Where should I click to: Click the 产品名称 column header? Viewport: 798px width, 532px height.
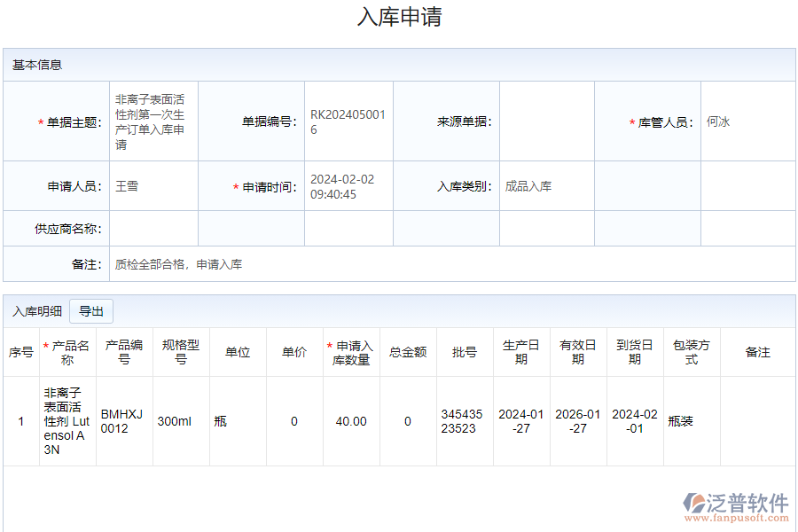click(69, 351)
